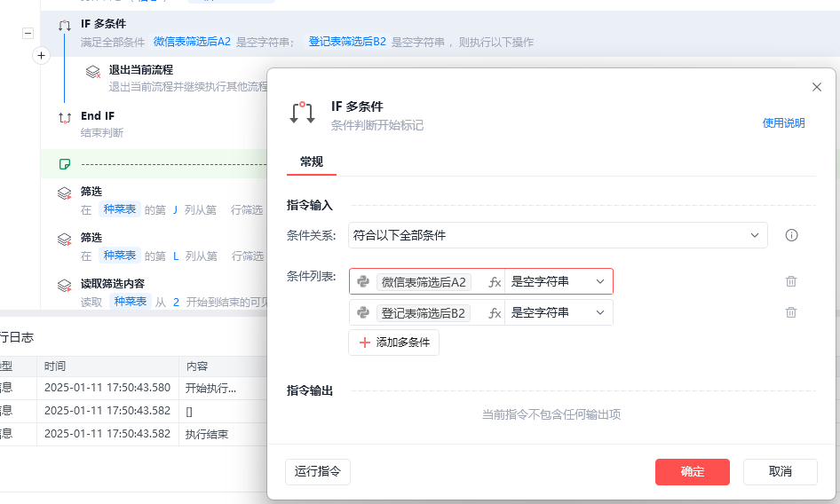This screenshot has height=504, width=840.
Task: Collapse the IF 多条件 block
Action: coord(28,33)
